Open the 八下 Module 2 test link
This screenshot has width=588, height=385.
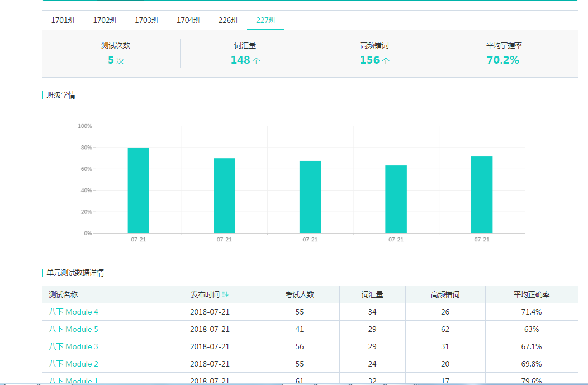click(74, 364)
